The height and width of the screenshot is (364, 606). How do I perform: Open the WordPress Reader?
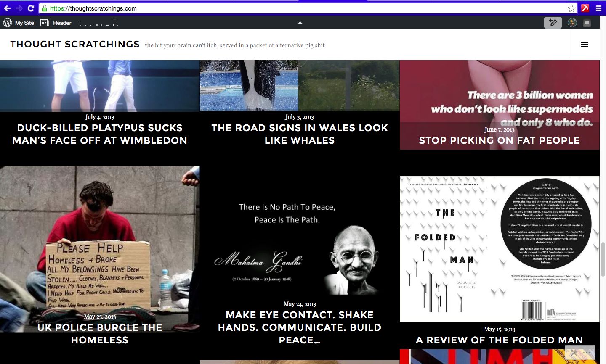(56, 23)
